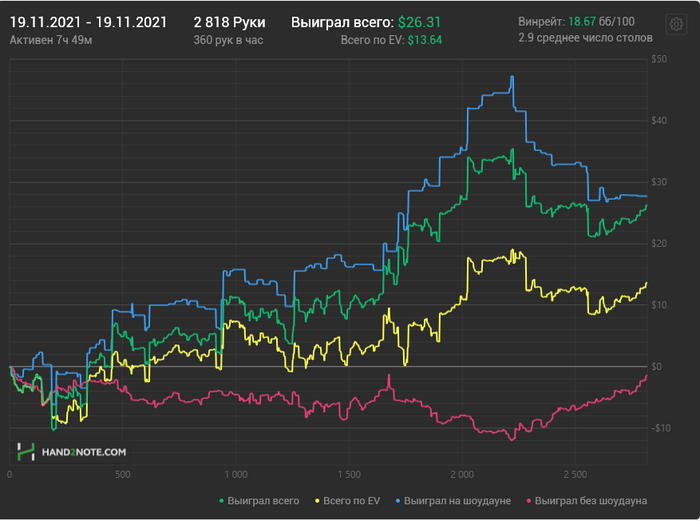Click '2.9 среднее число столов' text

(x=585, y=38)
